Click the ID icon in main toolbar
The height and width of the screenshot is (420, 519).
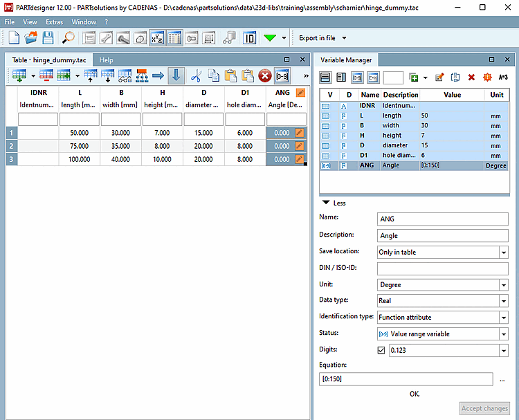pyautogui.click(x=250, y=37)
